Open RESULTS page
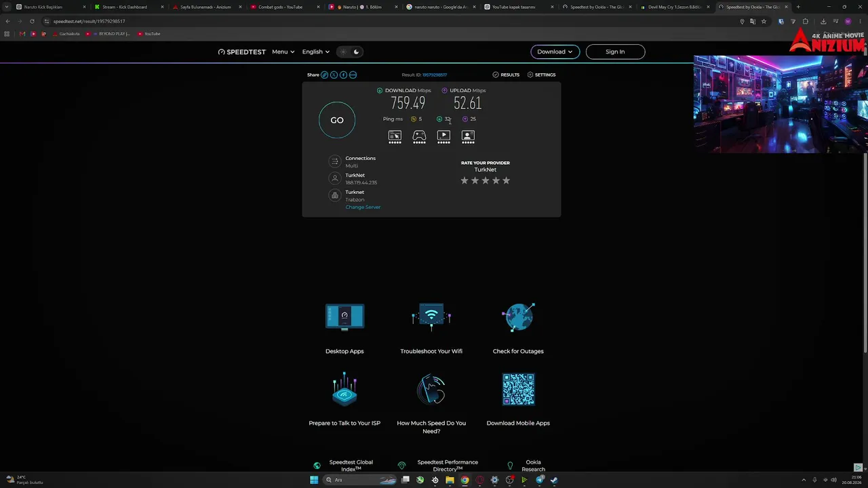Screen dimensions: 868x488 506,75
